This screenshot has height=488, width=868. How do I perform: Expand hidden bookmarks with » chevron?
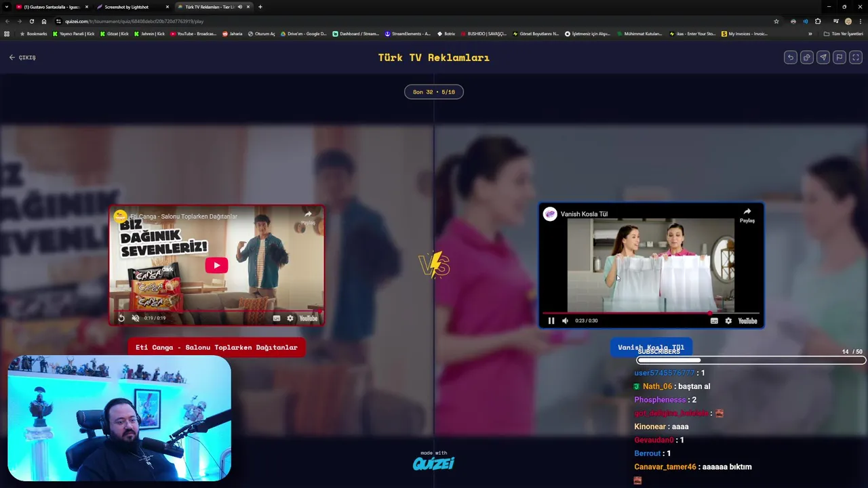point(810,33)
